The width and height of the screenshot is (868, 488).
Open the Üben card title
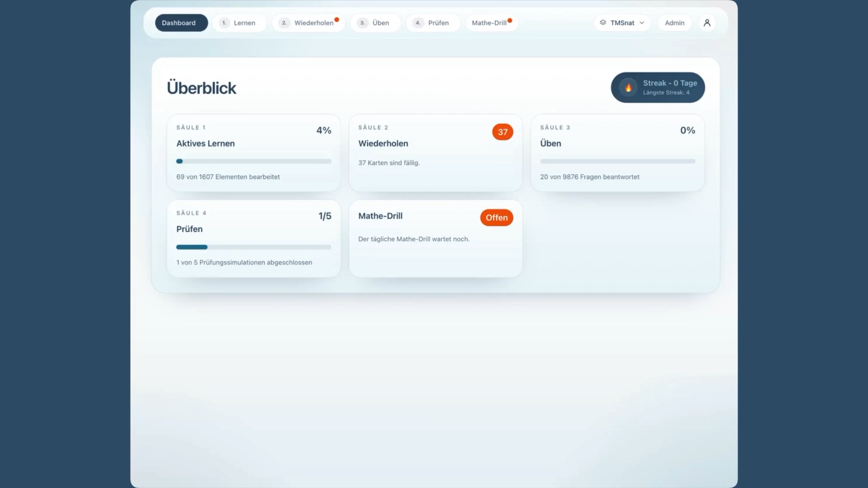[551, 143]
